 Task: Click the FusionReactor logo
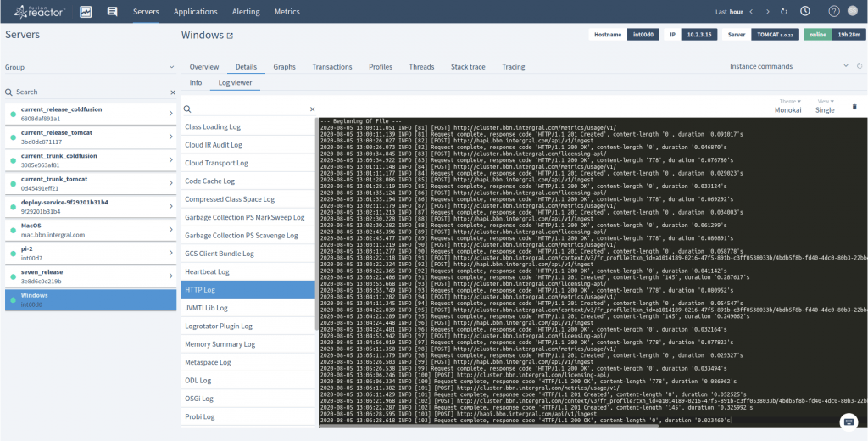tap(40, 11)
